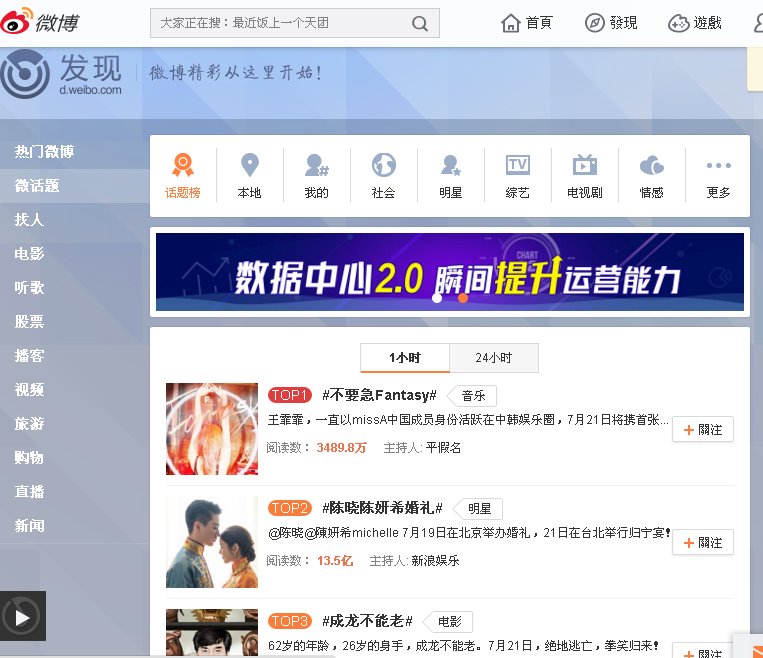Open 购物 in sidebar
The width and height of the screenshot is (763, 658).
tap(29, 458)
